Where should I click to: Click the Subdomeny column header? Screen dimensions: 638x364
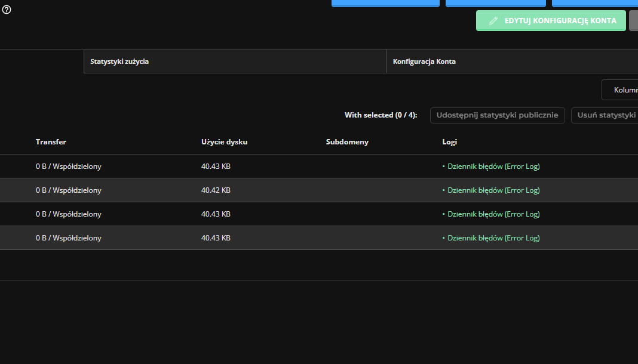(x=347, y=142)
